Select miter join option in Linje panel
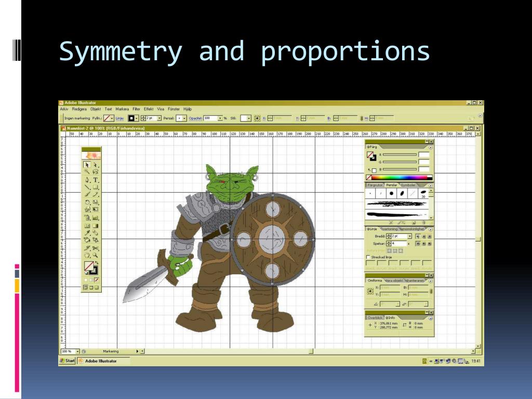Image resolution: width=532 pixels, height=399 pixels. pyautogui.click(x=418, y=244)
